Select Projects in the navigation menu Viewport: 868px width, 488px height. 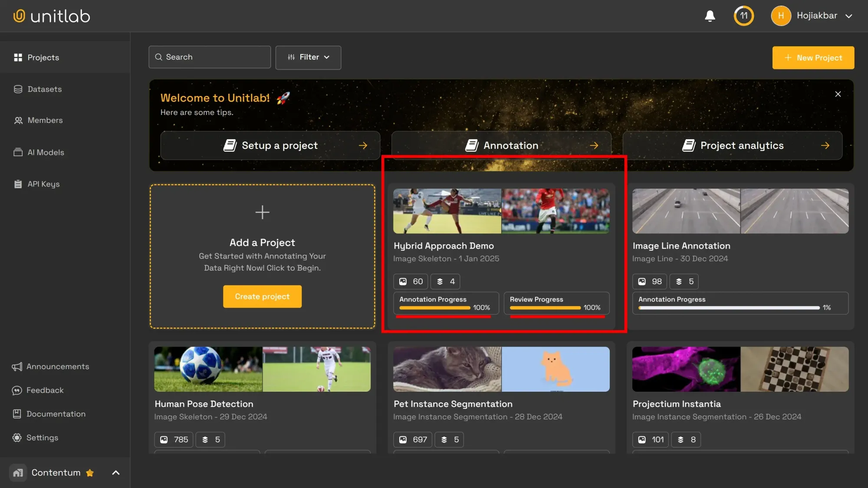(x=43, y=57)
